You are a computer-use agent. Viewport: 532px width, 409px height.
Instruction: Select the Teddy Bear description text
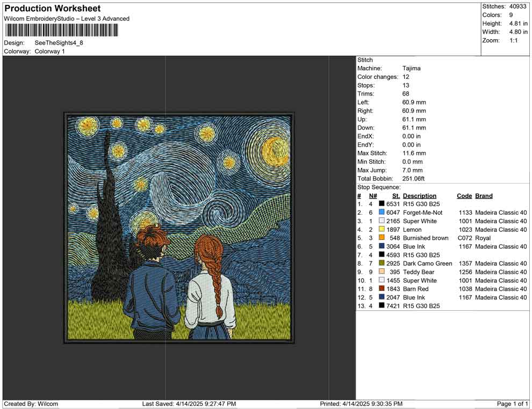pos(419,272)
